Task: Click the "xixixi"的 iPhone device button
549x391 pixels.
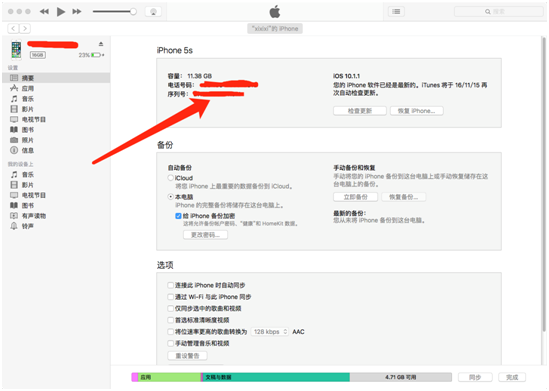Action: click(275, 29)
